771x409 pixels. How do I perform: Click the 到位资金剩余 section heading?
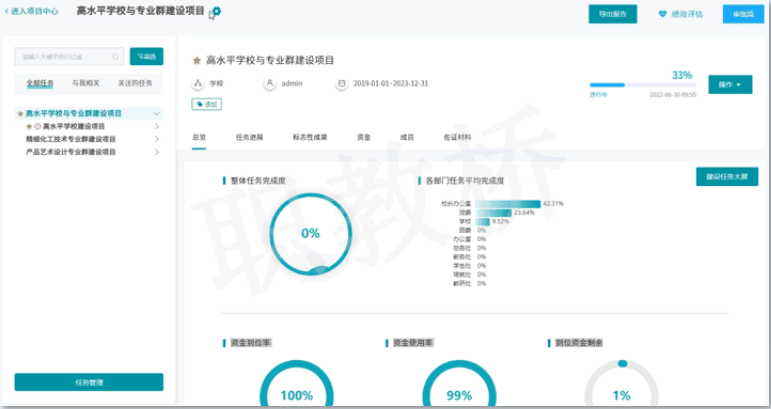tap(579, 343)
